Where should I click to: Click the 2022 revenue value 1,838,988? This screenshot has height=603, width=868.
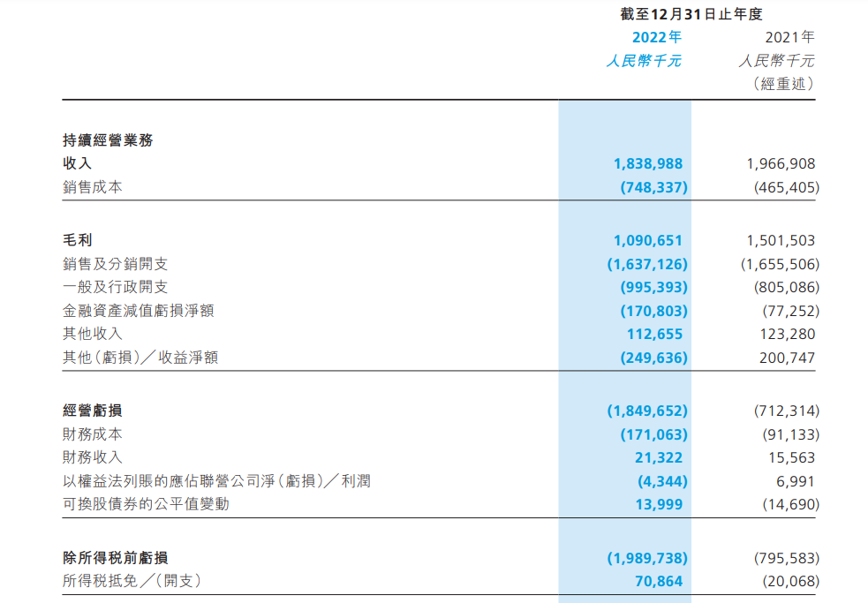tap(648, 164)
